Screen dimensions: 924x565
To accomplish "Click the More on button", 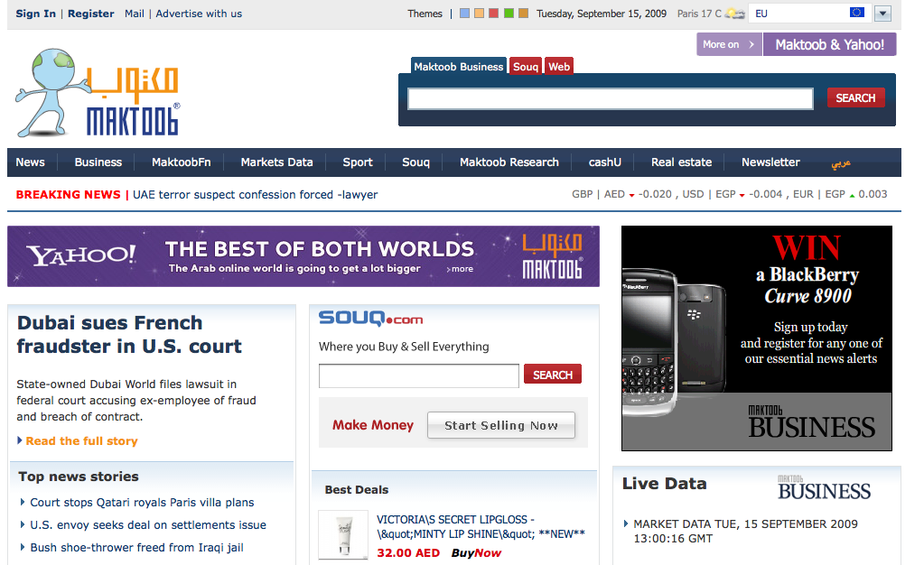I will (729, 44).
